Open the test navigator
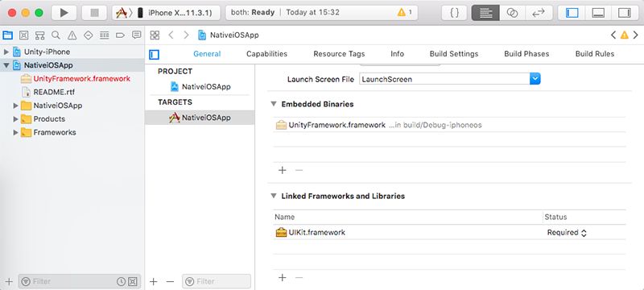 (x=88, y=35)
